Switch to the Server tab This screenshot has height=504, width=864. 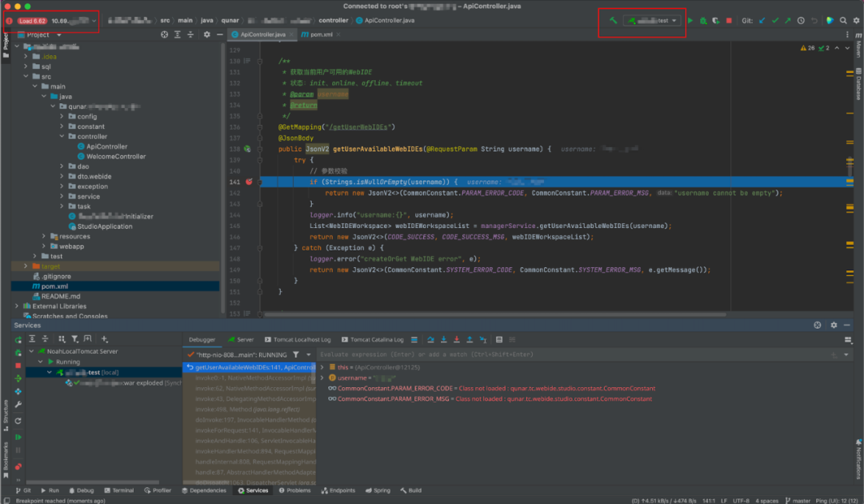click(241, 340)
